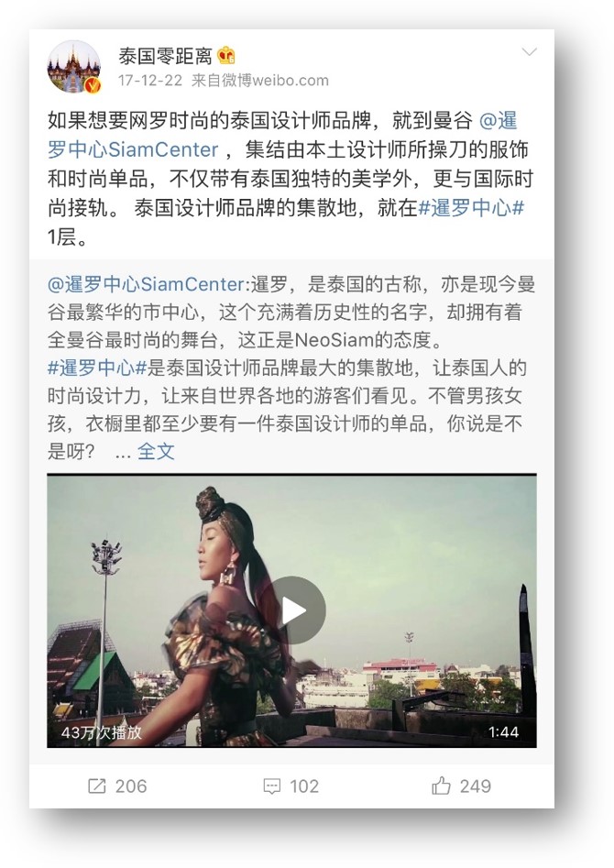Open @暹罗中心SiamCenter in the quoted post
This screenshot has width=614, height=868.
point(146,284)
